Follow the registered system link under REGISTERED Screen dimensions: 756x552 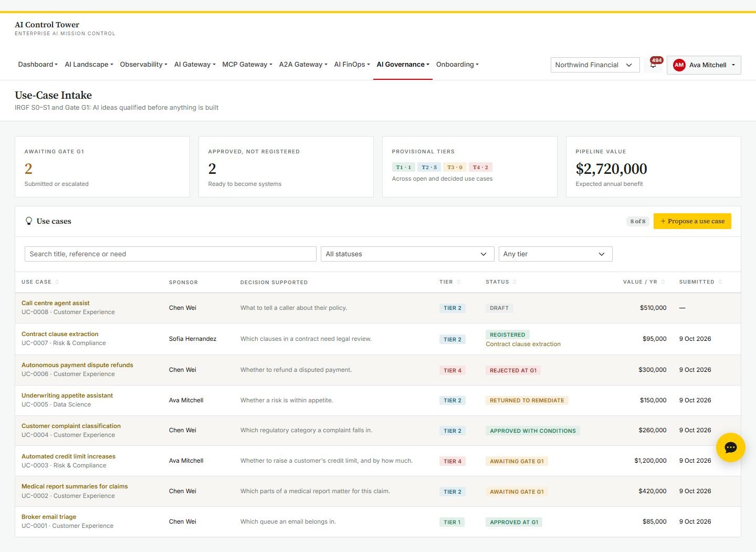coord(523,344)
